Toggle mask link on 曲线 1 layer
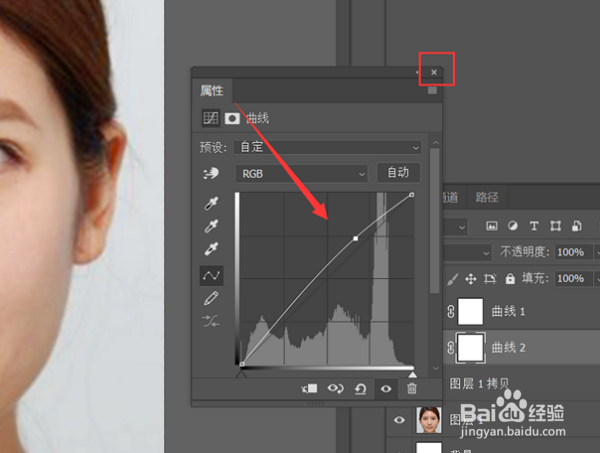Viewport: 600px width, 453px height. point(451,311)
